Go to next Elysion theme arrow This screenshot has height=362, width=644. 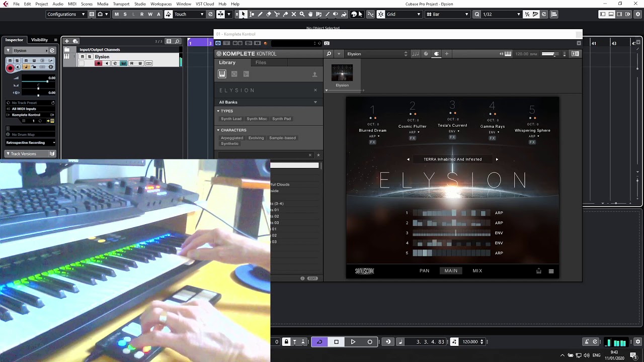pos(497,159)
